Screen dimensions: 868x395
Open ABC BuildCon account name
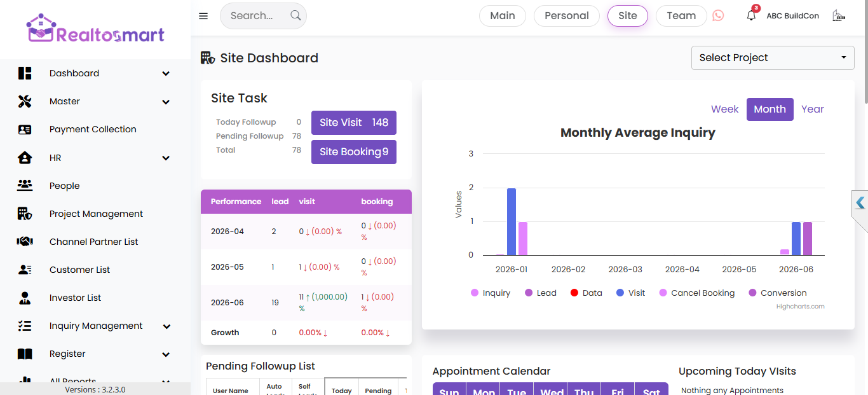[x=793, y=16]
